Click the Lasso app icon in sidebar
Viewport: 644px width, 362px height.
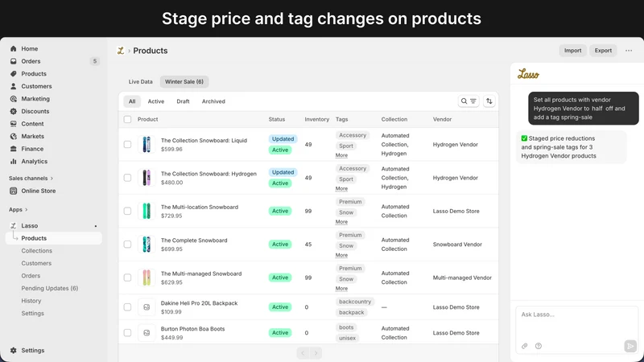(13, 226)
